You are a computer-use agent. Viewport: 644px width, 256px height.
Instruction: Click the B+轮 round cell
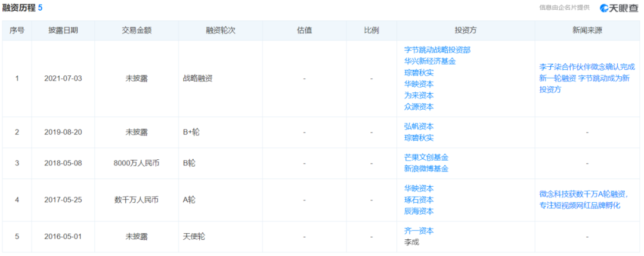(191, 132)
